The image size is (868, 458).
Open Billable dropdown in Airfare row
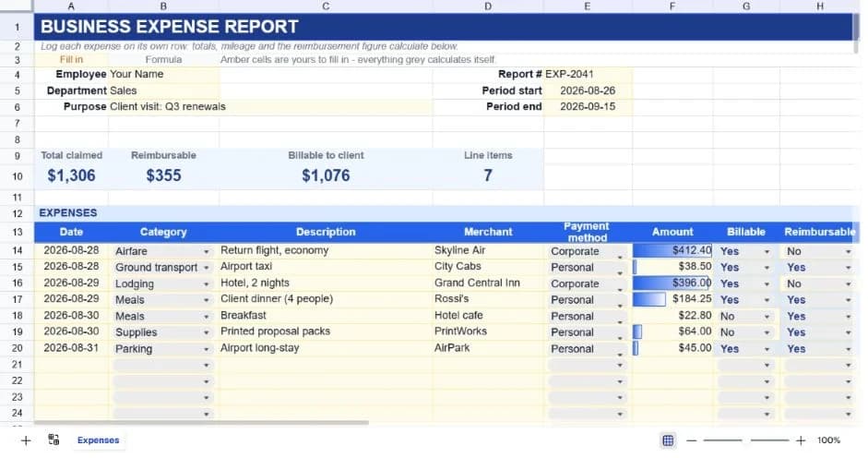point(767,251)
